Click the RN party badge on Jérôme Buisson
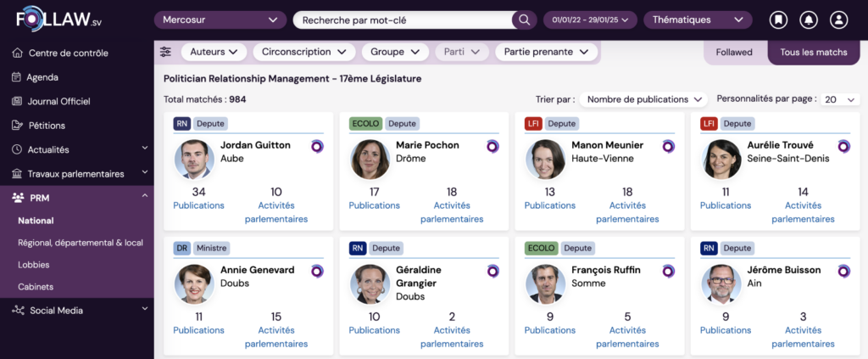This screenshot has height=359, width=868. click(x=709, y=248)
